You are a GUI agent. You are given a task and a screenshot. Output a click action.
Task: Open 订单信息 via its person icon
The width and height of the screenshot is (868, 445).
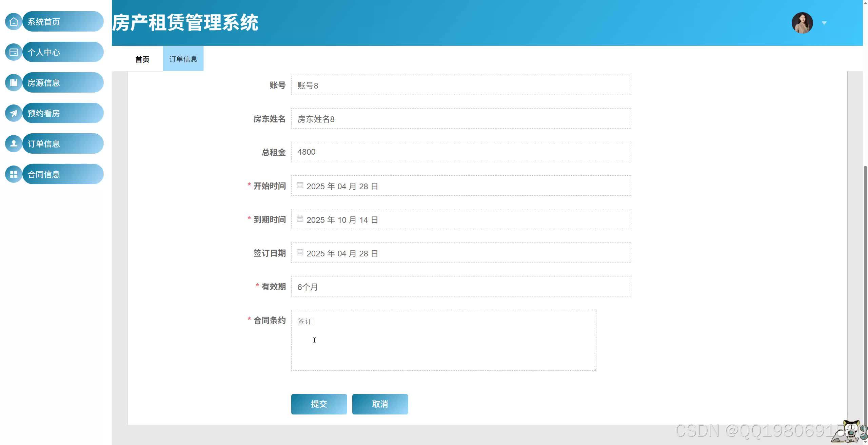click(x=13, y=143)
